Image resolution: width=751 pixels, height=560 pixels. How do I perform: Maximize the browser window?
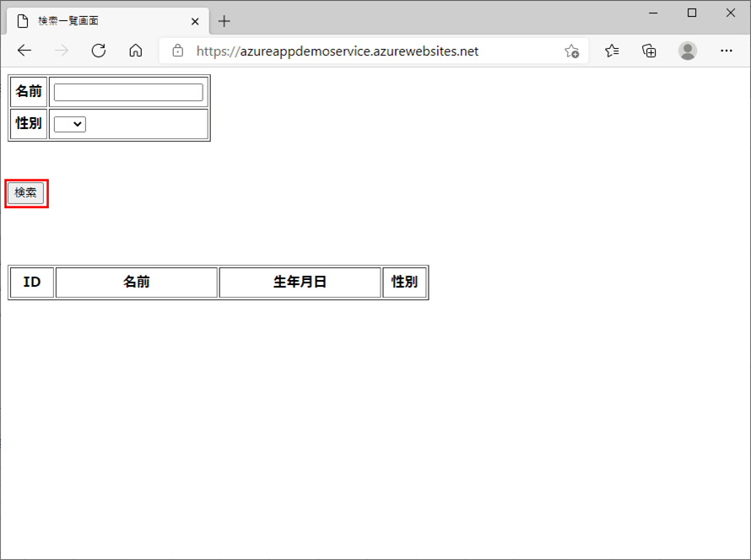point(692,13)
